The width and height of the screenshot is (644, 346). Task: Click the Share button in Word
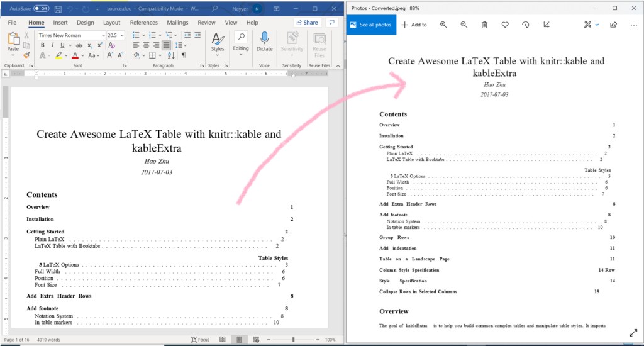307,22
